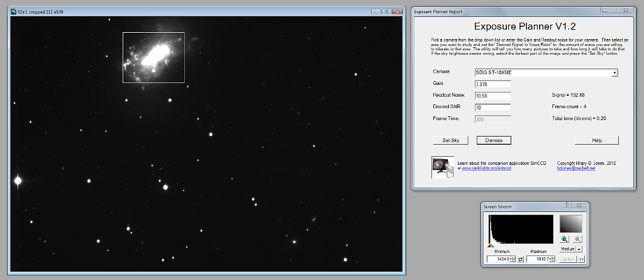
Task: Click the Screen Stretch help question mark
Action: point(567,206)
